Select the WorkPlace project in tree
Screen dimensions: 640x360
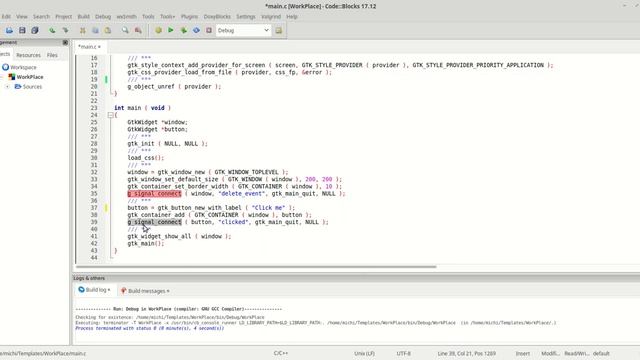click(30, 77)
